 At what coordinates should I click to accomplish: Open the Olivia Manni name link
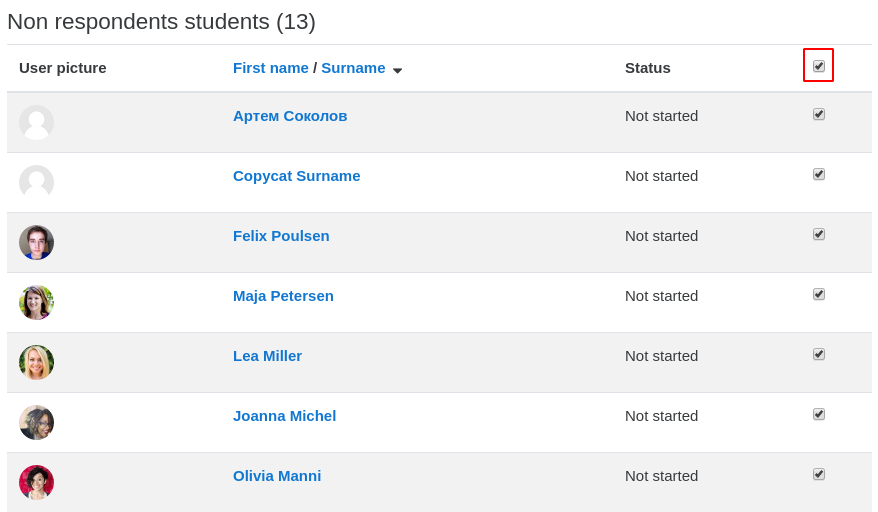point(277,476)
